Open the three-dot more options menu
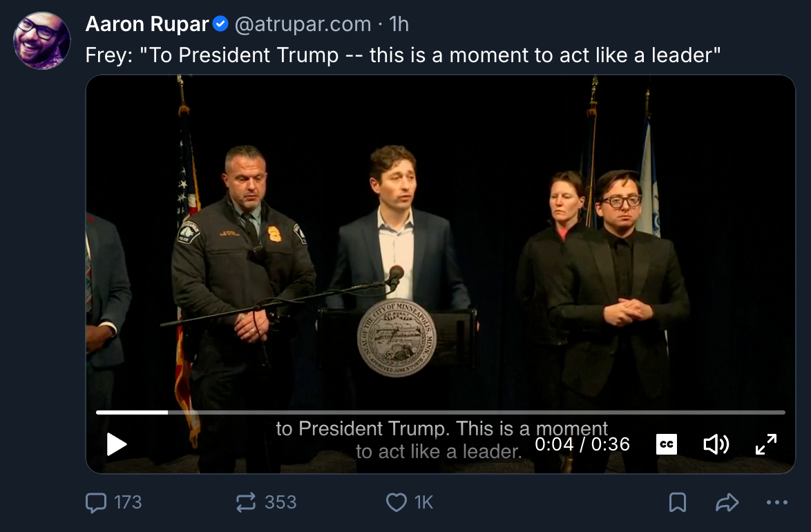 (777, 502)
